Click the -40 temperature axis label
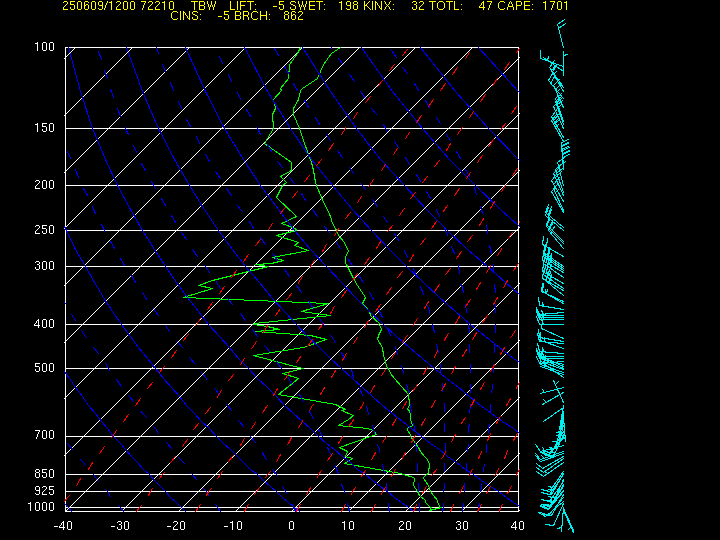Viewport: 720px width, 540px height. tap(63, 526)
